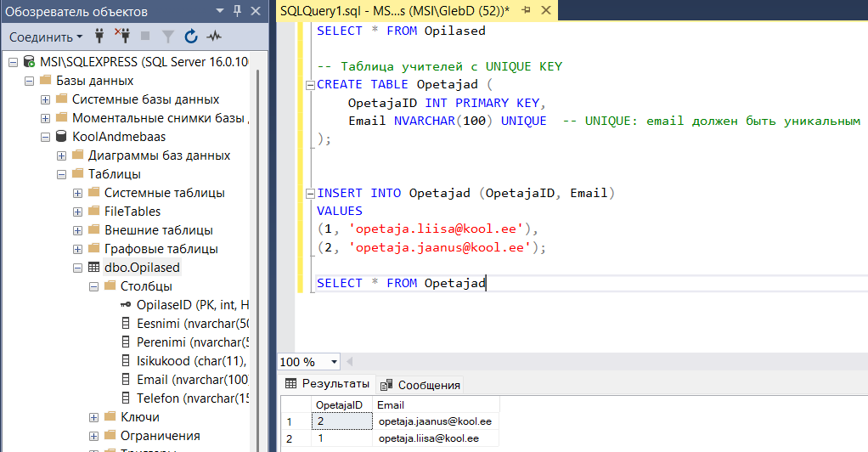Collapse the Таблицы folder

point(61,174)
